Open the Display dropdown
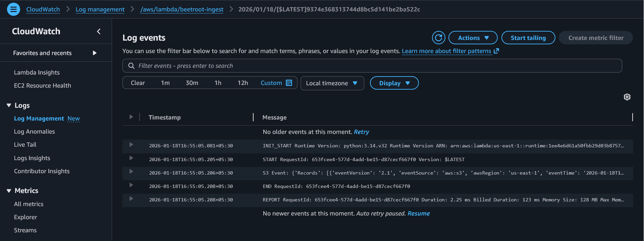 point(394,83)
